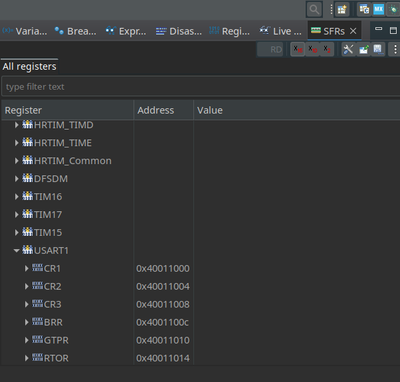Screen dimensions: 400x382
Task: Click the CR1 register icon
Action: click(37, 268)
